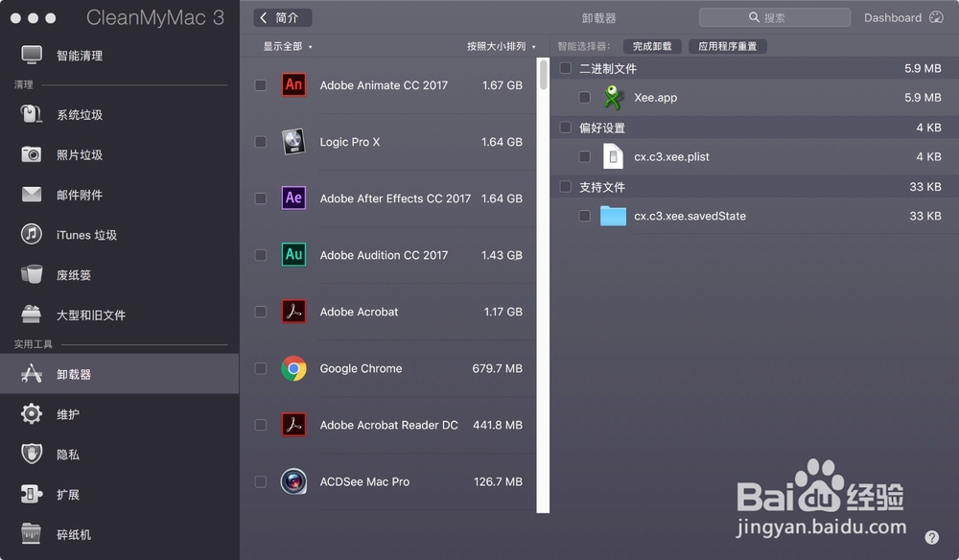Open the iTunes 垃圾 music note icon
This screenshot has height=560, width=959.
[x=32, y=234]
